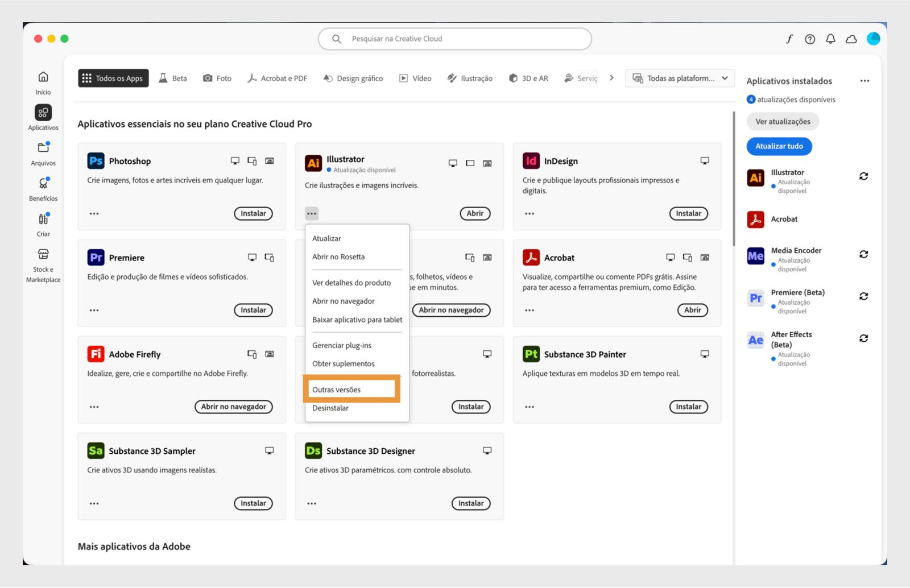Click the Substance 3D Designer icon
Viewport: 910px width, 588px height.
pyautogui.click(x=313, y=451)
